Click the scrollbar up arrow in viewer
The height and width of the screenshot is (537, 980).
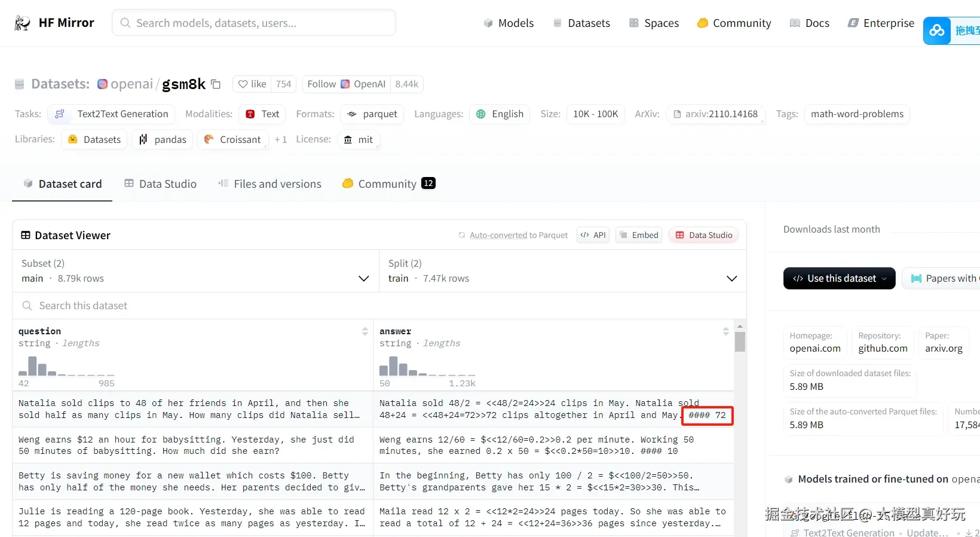click(x=740, y=327)
